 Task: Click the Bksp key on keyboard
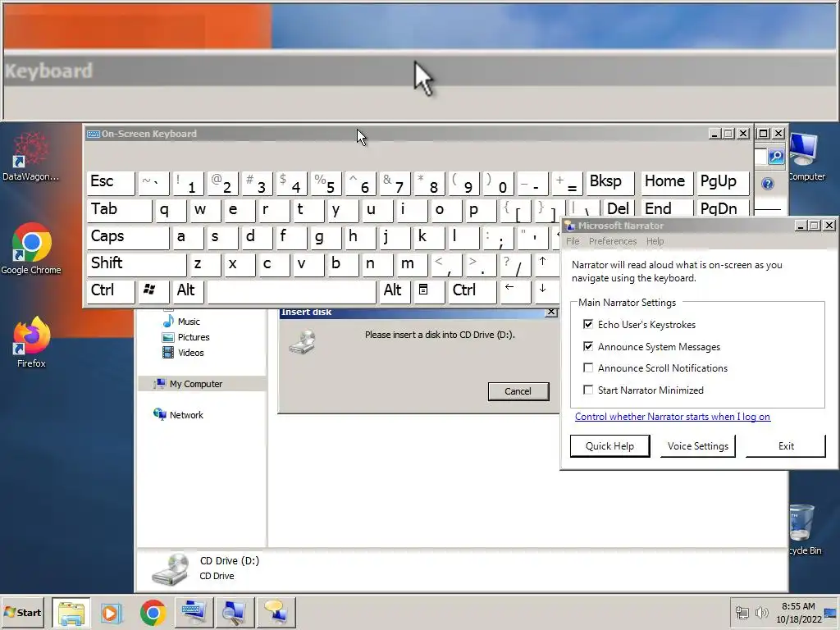(610, 182)
